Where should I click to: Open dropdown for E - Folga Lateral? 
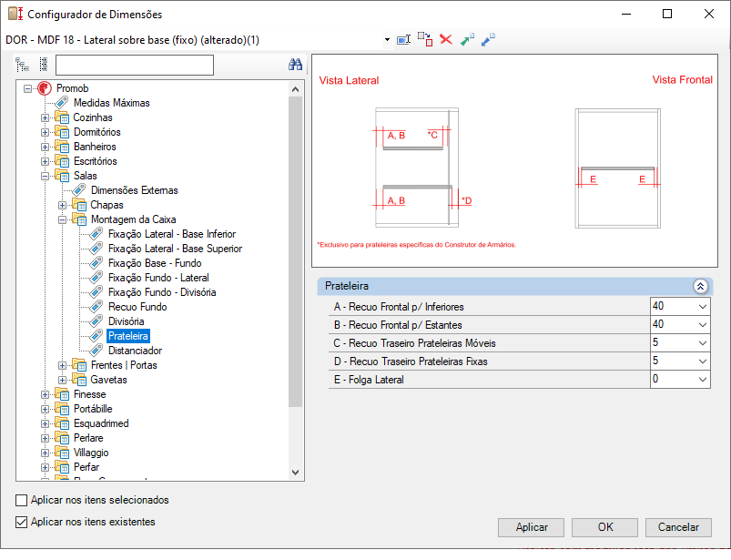point(703,380)
